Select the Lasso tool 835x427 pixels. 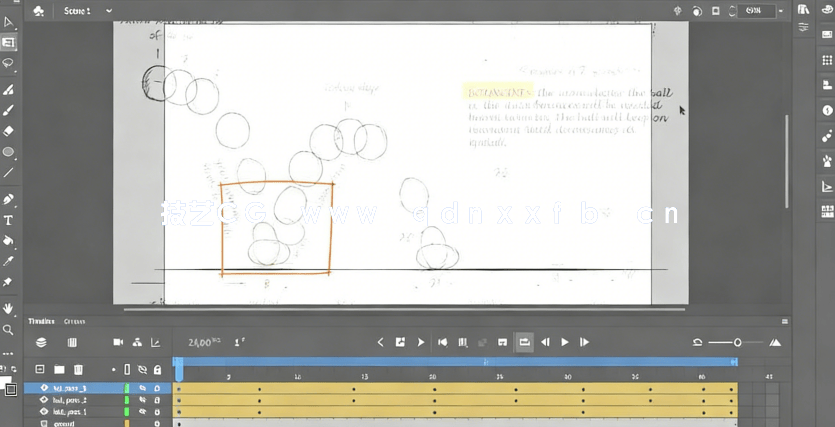8,63
